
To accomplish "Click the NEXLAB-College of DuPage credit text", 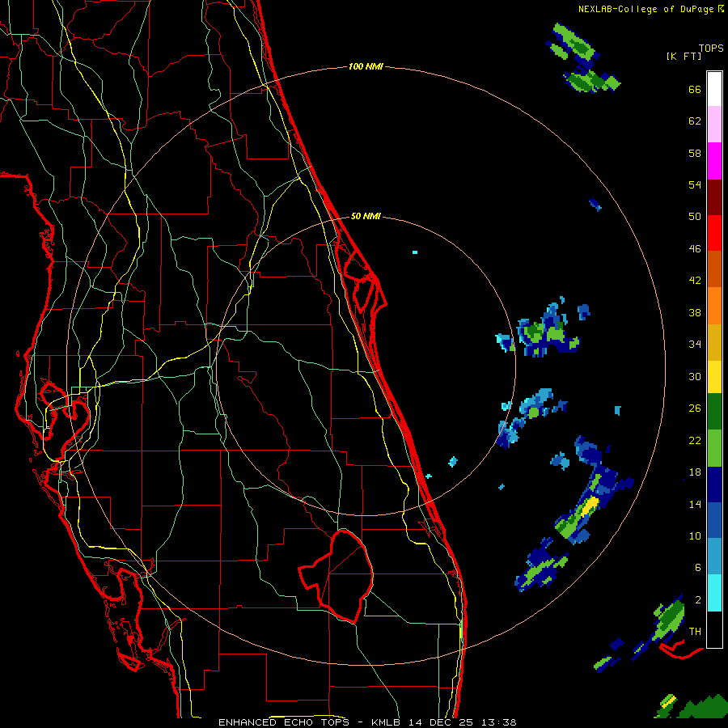I will point(650,9).
